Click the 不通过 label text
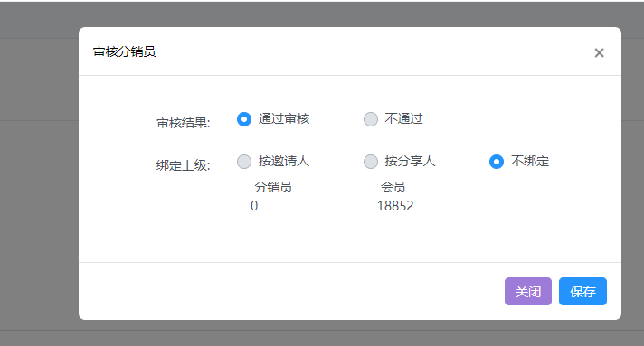Screen dimensions: 644x346 click(403, 119)
